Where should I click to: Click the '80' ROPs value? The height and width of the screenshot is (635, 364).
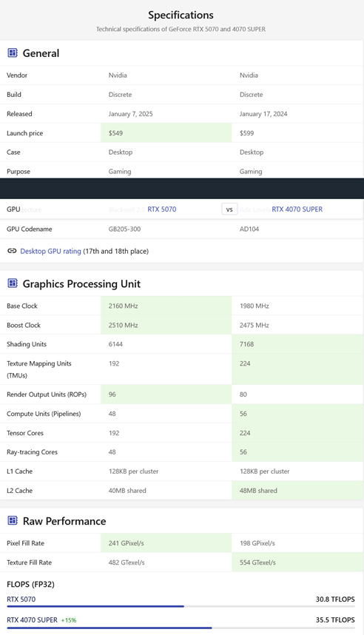(243, 394)
